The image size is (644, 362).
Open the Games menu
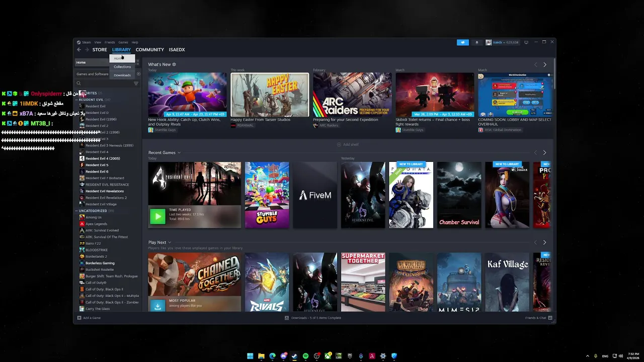point(123,42)
